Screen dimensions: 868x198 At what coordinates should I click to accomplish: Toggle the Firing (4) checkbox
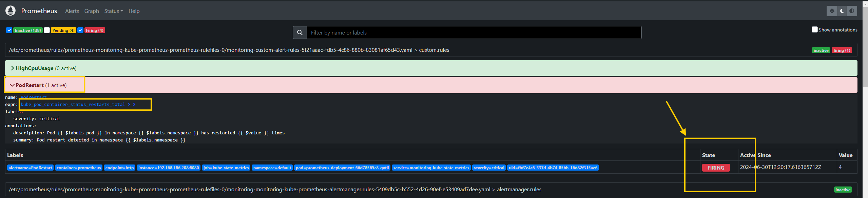80,30
